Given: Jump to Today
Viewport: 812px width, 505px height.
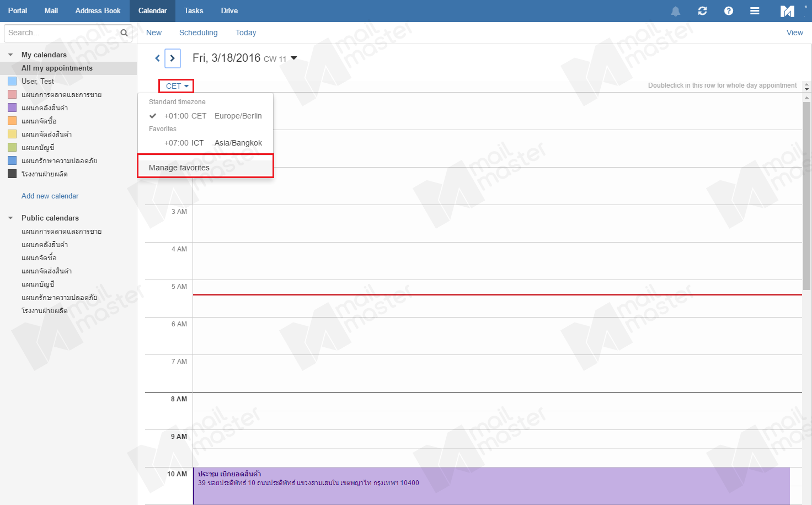Looking at the screenshot, I should tap(245, 33).
